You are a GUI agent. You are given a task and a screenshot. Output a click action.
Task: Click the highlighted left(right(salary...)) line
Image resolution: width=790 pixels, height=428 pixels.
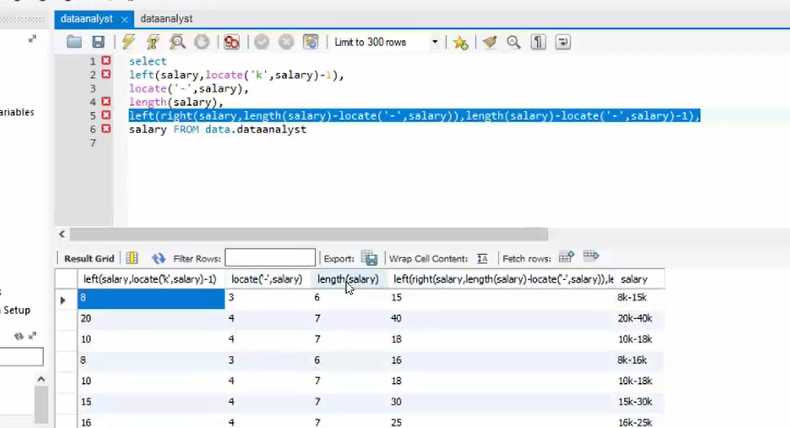pos(415,116)
